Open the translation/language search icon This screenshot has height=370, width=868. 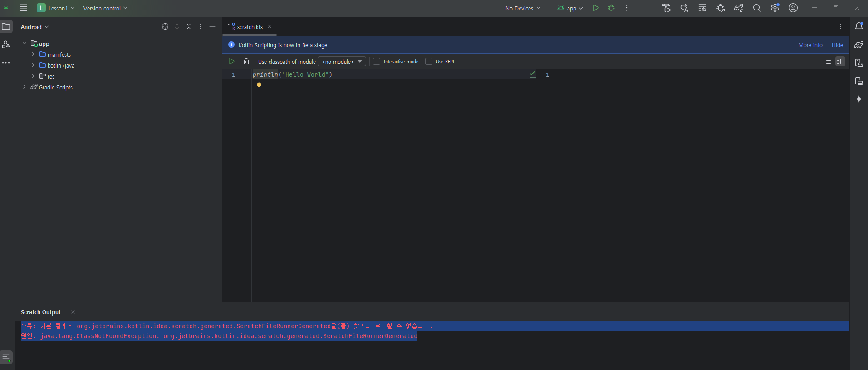coord(684,8)
